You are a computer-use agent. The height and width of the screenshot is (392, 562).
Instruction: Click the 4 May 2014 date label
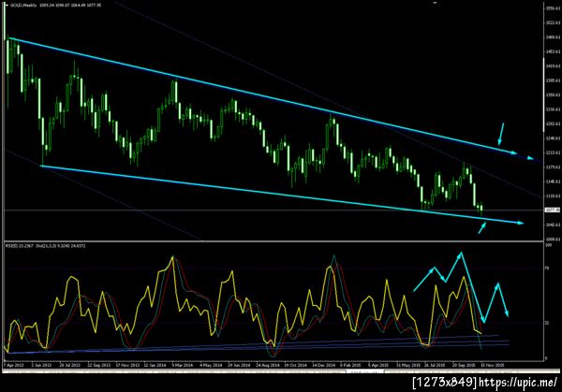pos(211,366)
